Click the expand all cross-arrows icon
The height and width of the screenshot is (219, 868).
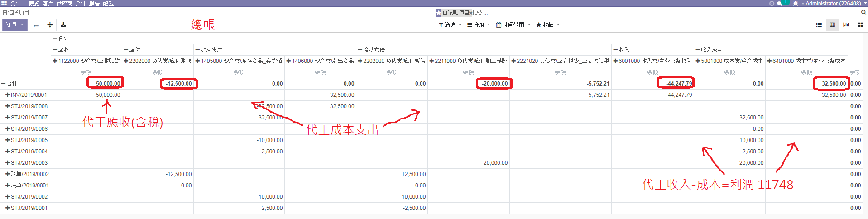pyautogui.click(x=50, y=25)
